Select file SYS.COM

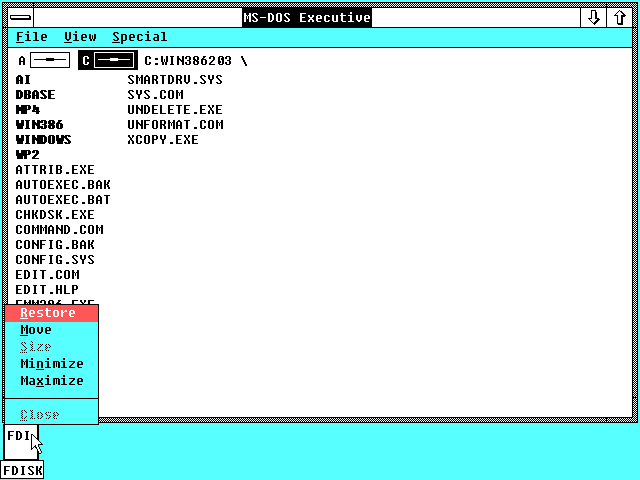point(155,95)
